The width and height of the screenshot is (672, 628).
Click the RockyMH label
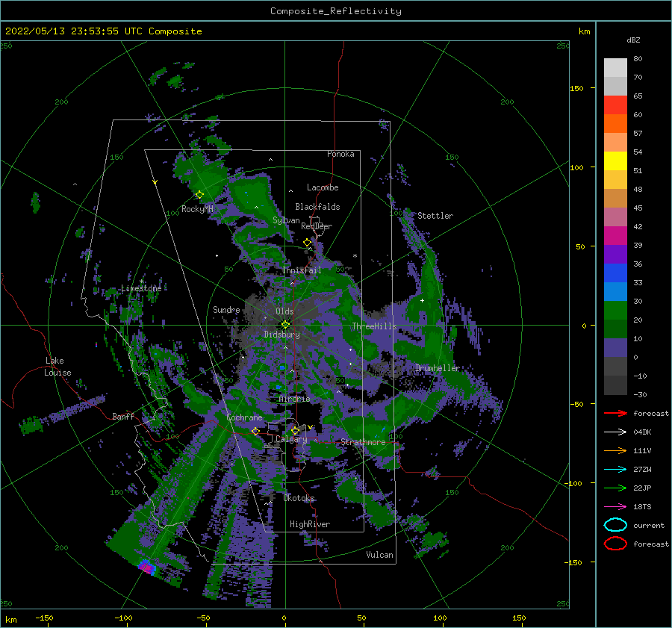(197, 209)
